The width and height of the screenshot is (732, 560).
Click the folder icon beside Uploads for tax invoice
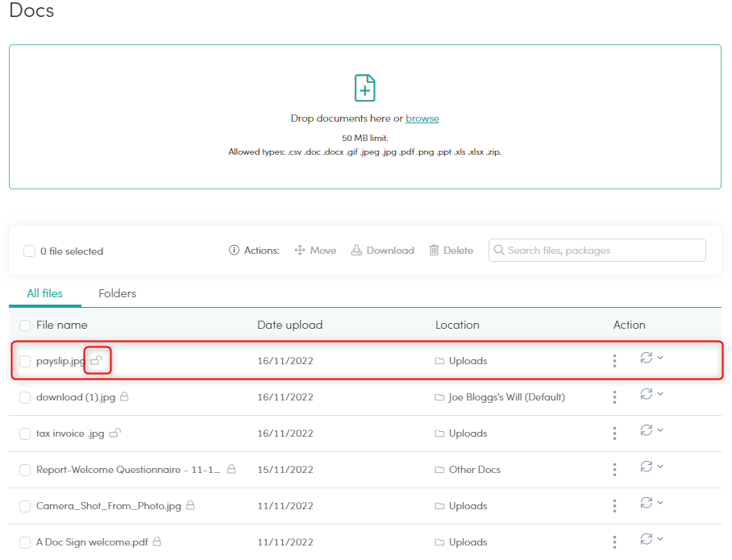pos(439,433)
